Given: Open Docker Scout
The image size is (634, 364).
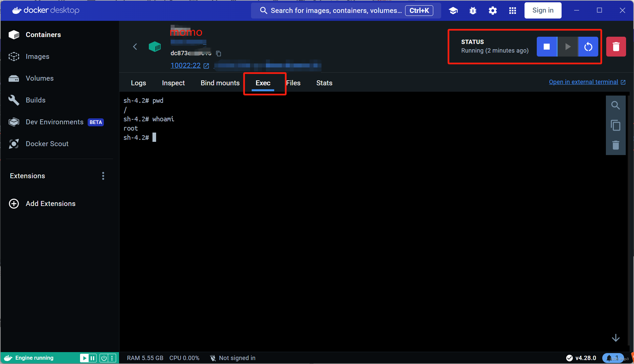Looking at the screenshot, I should coord(39,144).
